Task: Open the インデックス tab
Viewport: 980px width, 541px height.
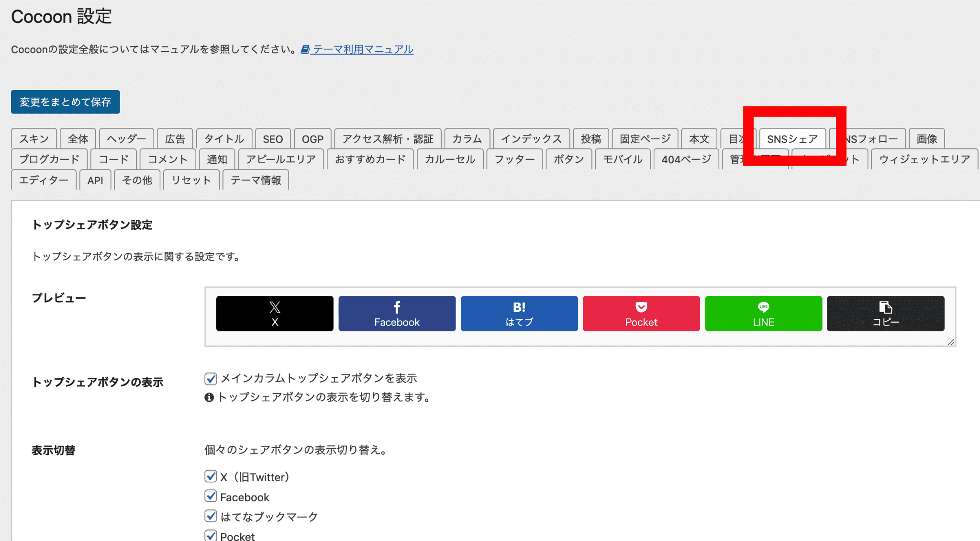Action: pyautogui.click(x=531, y=139)
